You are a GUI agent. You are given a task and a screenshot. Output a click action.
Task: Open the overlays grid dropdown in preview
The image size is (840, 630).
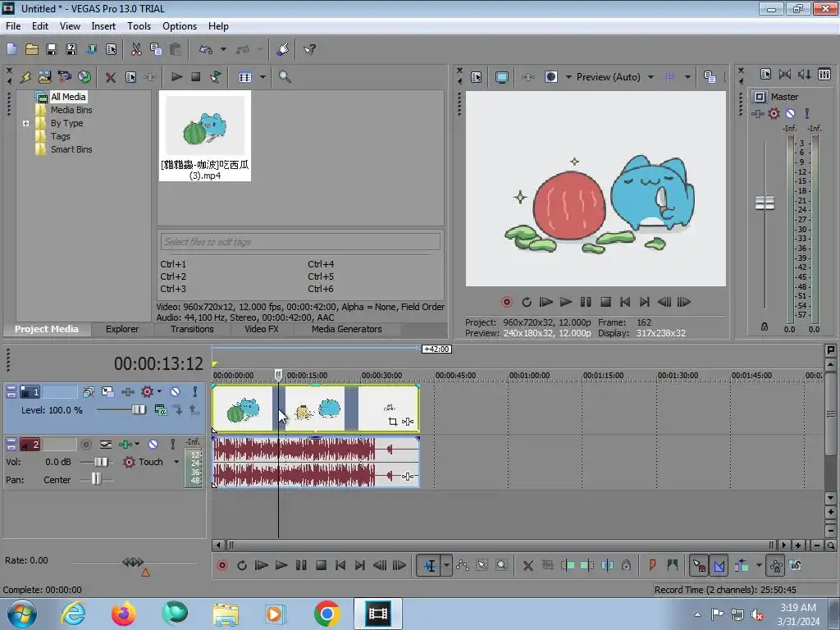[687, 77]
